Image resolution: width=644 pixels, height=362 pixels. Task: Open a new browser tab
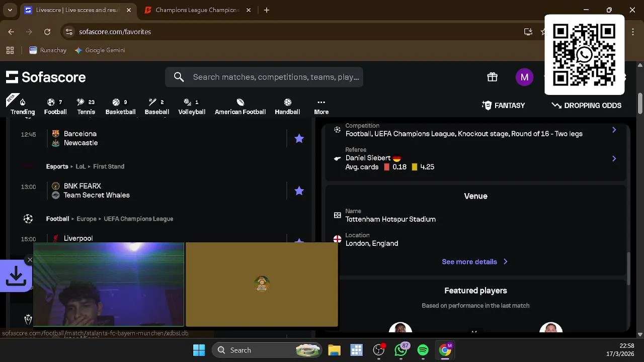[x=267, y=10]
